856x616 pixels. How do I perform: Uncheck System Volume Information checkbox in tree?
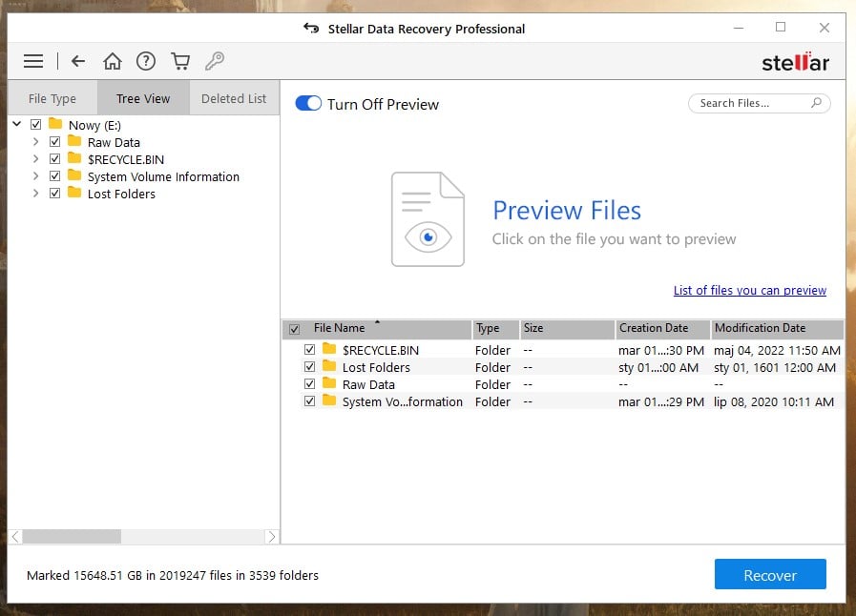(54, 176)
